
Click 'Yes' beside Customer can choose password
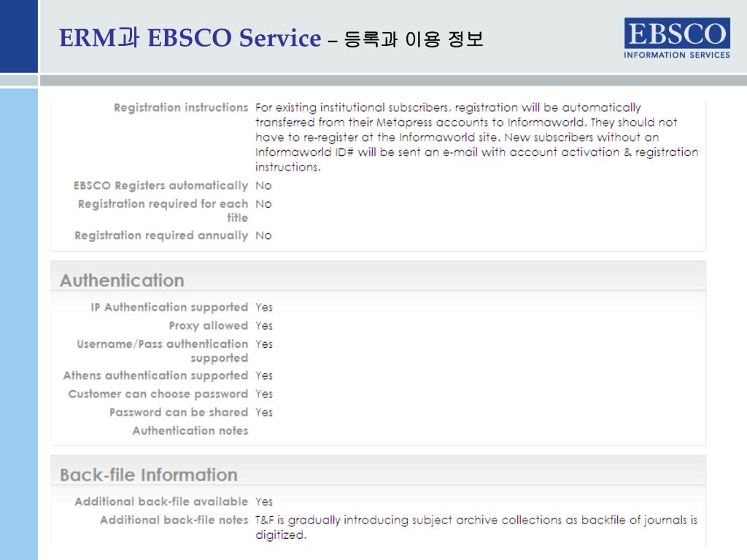click(264, 394)
